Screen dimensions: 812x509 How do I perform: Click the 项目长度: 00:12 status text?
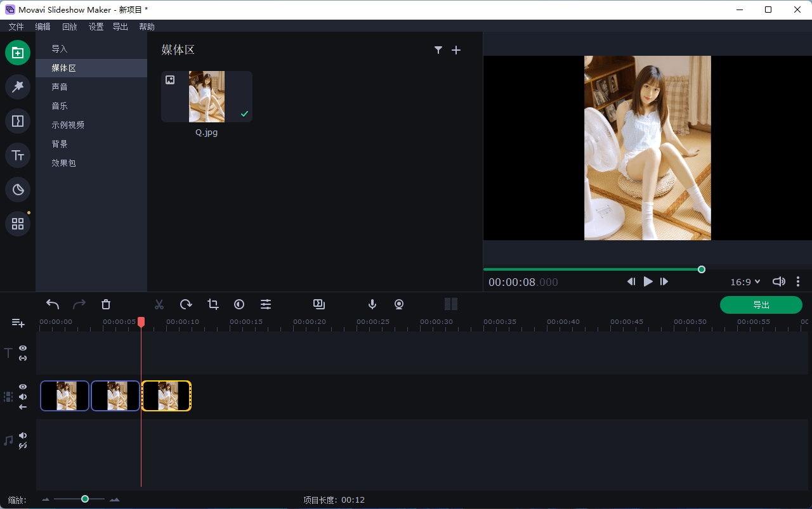[334, 500]
